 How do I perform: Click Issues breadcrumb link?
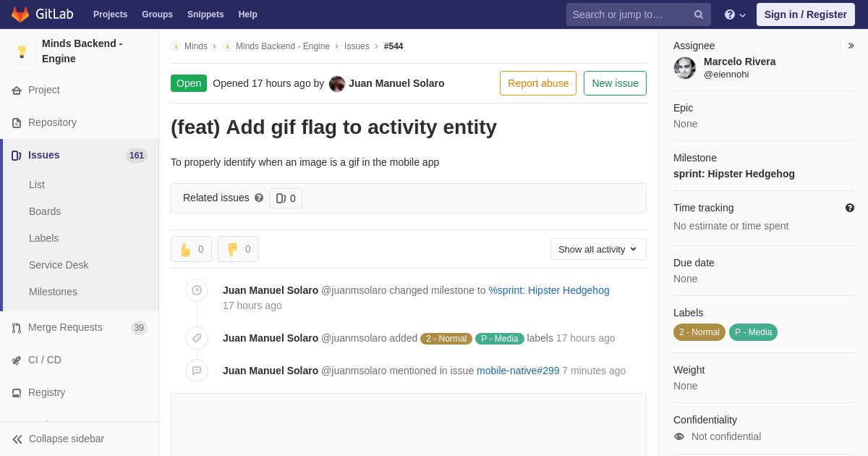tap(357, 46)
